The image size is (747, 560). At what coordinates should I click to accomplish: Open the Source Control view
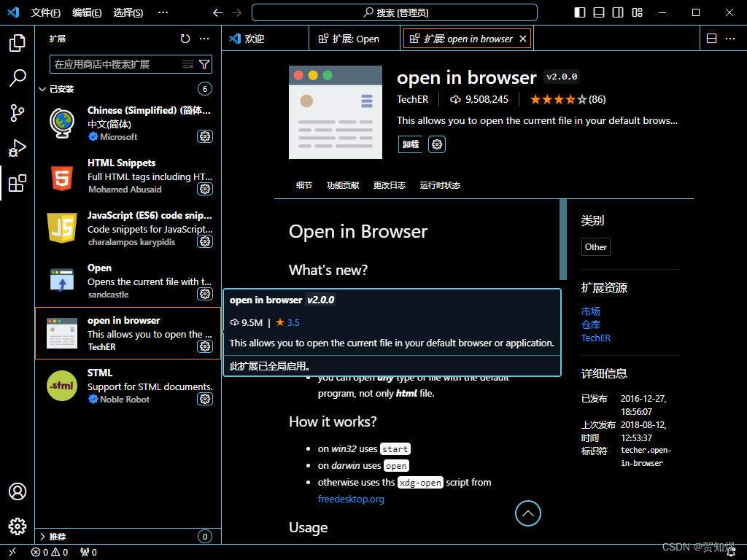point(18,113)
